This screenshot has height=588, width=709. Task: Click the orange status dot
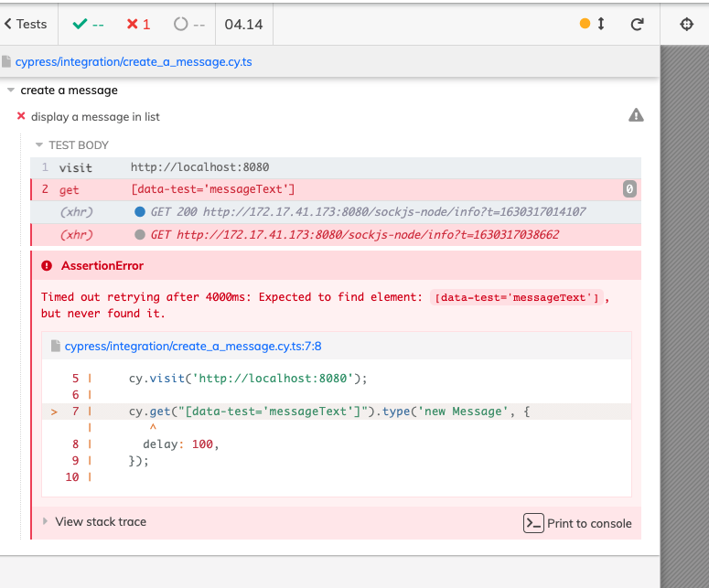pyautogui.click(x=585, y=24)
